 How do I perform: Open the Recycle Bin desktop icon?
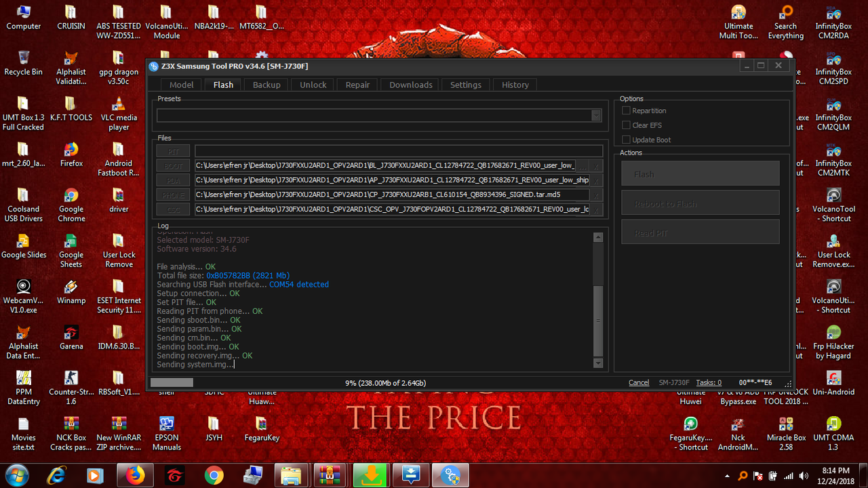(x=23, y=64)
